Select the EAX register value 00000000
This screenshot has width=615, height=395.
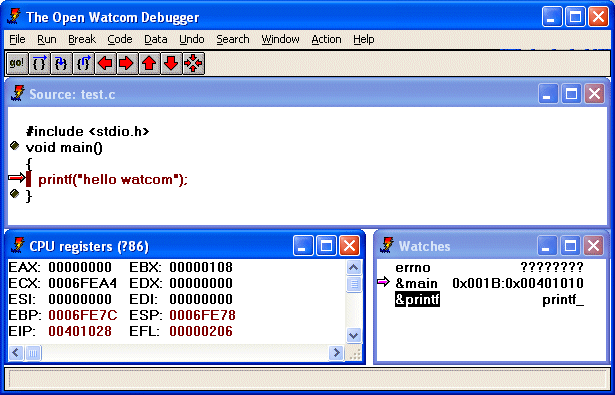[x=80, y=268]
